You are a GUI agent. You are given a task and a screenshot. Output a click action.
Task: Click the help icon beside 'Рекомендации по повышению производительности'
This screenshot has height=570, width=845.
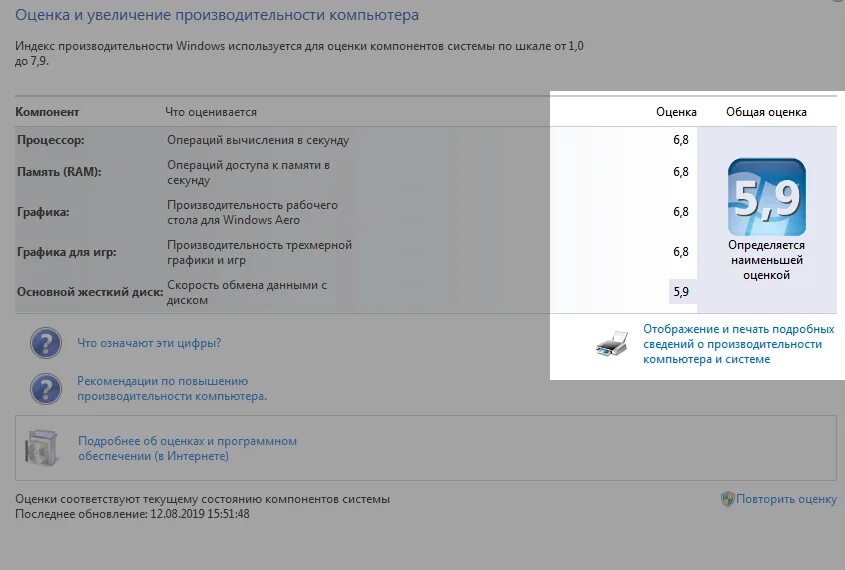click(x=46, y=388)
